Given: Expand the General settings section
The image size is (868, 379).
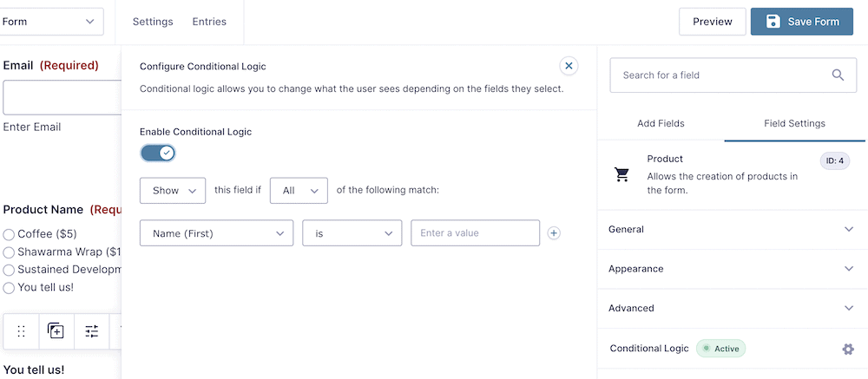Looking at the screenshot, I should pyautogui.click(x=731, y=230).
